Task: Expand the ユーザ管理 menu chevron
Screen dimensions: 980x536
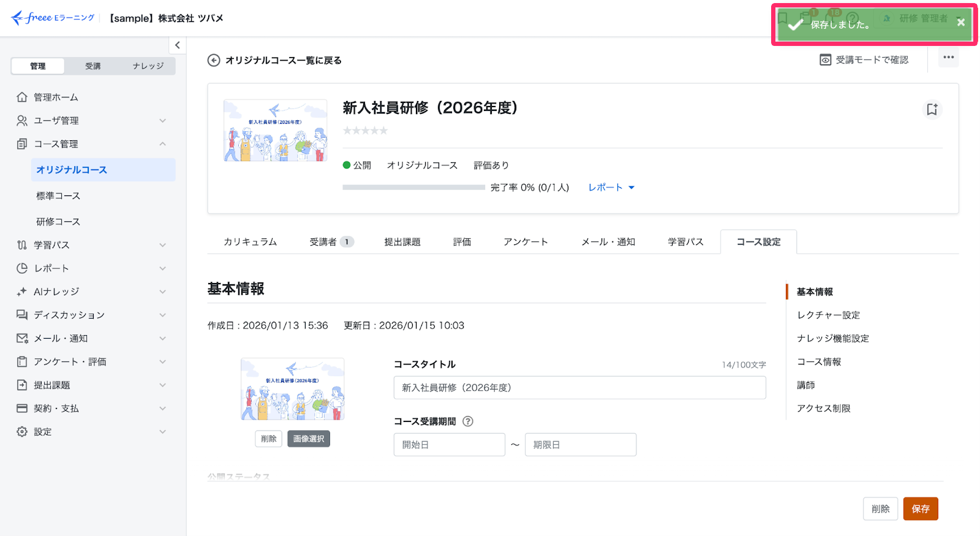Action: [163, 121]
